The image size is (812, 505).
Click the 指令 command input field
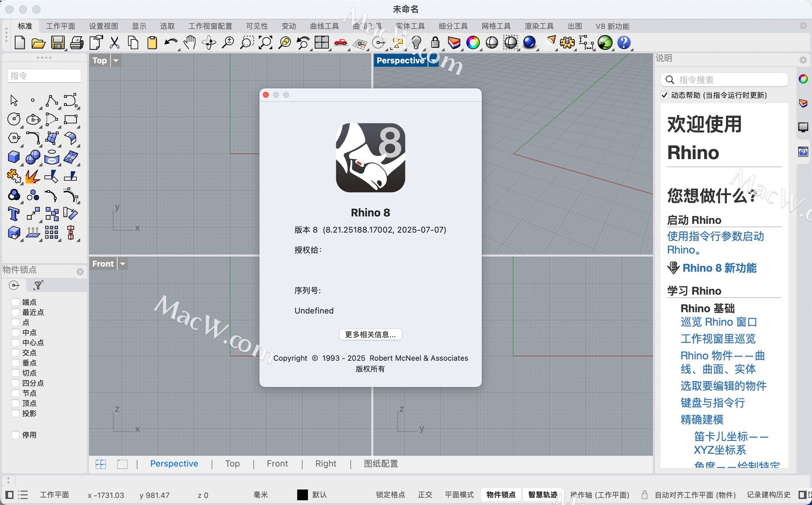pyautogui.click(x=44, y=76)
